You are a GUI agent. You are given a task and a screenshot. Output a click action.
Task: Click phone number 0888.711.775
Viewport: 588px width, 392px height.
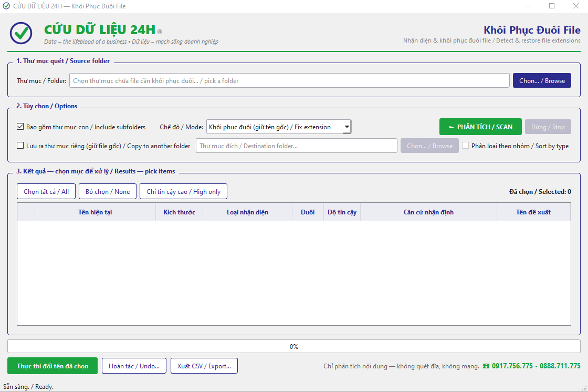(x=560, y=366)
